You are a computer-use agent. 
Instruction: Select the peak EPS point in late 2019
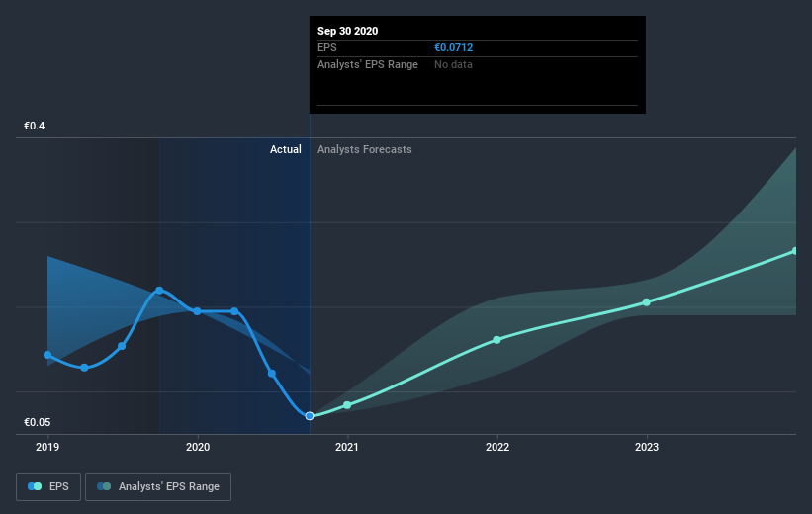(x=159, y=291)
